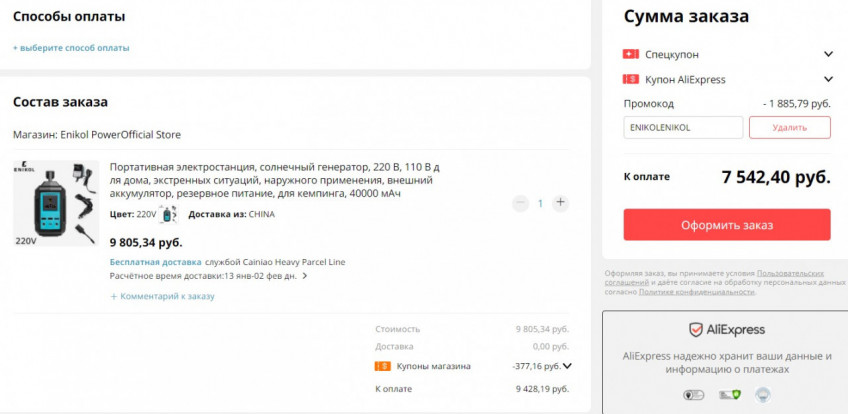Image resolution: width=848 pixels, height=414 pixels.
Task: Click the AliExpress shield logo icon
Action: pyautogui.click(x=695, y=330)
